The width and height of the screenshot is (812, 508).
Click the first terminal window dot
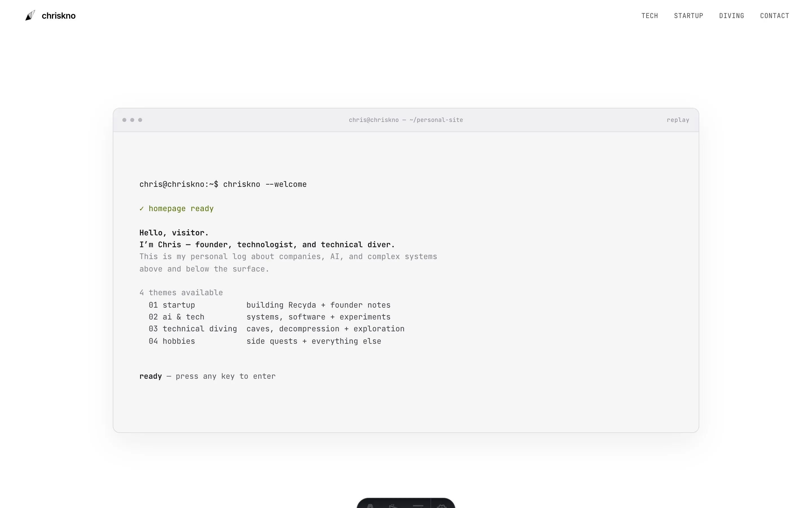tap(125, 120)
